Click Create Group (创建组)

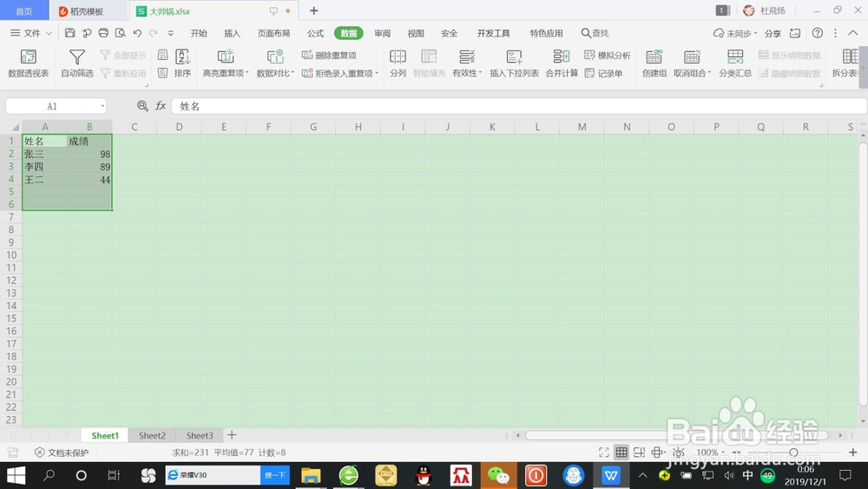pos(654,63)
